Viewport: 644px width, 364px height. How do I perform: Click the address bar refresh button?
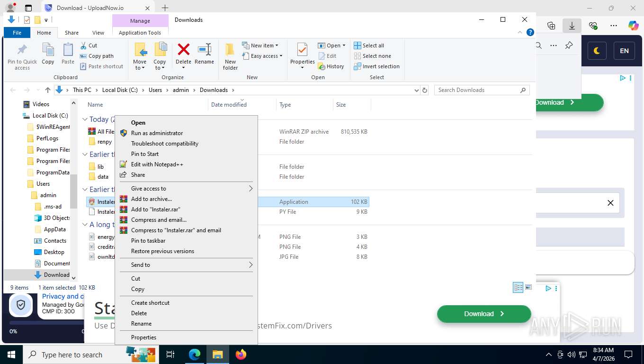(425, 90)
